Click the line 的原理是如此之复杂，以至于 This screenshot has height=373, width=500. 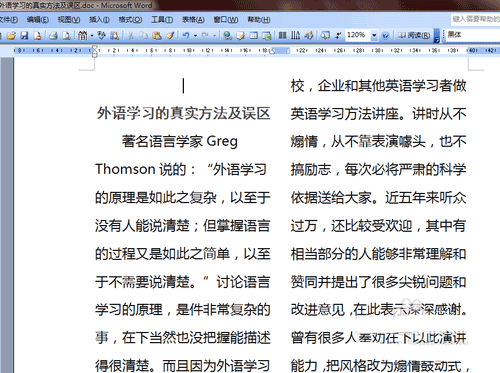(x=183, y=197)
